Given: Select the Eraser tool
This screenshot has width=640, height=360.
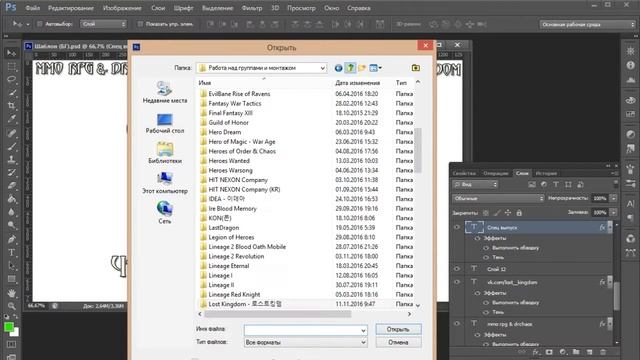Looking at the screenshot, I should tap(11, 186).
